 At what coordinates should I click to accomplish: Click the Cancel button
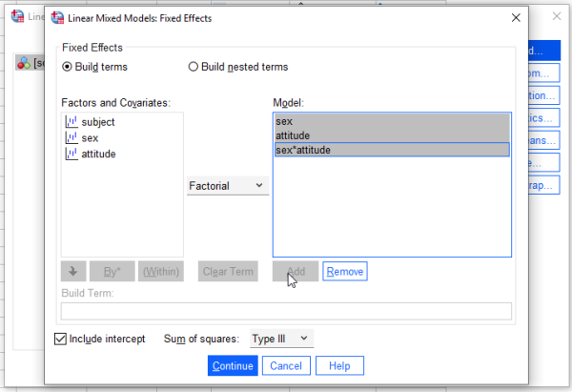point(287,365)
